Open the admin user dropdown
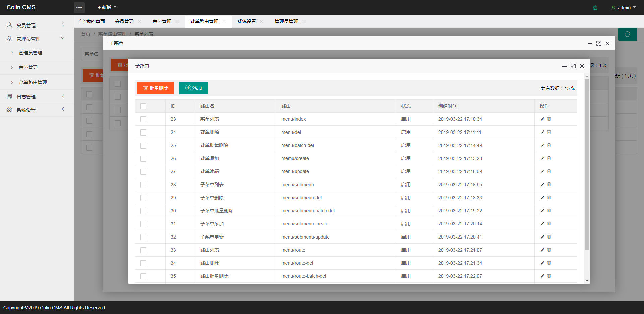This screenshot has height=314, width=644. click(624, 8)
